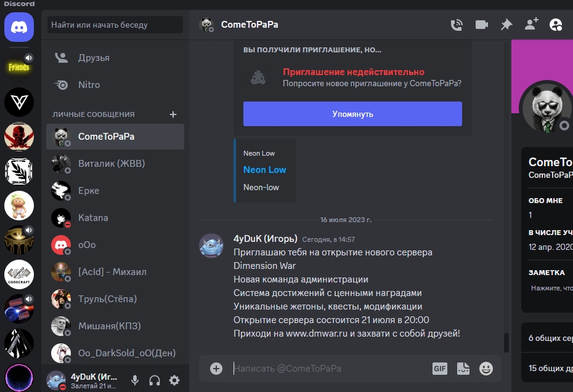Image resolution: width=573 pixels, height=392 pixels.
Task: Hide the user profile panel
Action: pos(556,25)
